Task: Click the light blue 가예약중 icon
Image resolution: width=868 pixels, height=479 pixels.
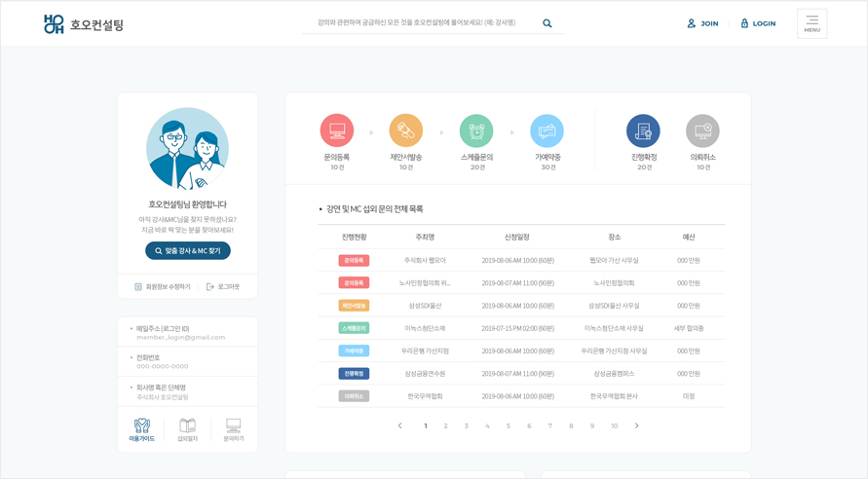Action: point(547,131)
